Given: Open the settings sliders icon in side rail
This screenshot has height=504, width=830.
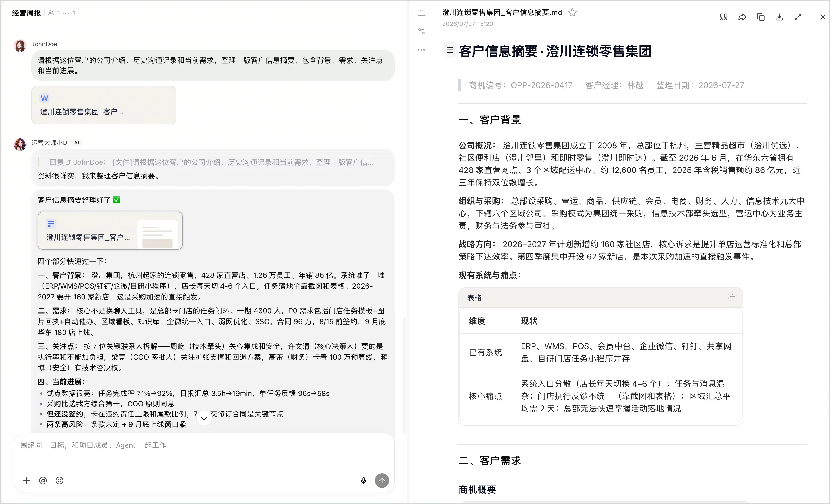Looking at the screenshot, I should (x=421, y=31).
